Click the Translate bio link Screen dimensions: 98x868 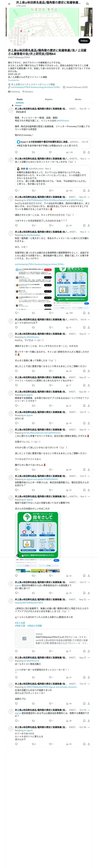coord(14,80)
